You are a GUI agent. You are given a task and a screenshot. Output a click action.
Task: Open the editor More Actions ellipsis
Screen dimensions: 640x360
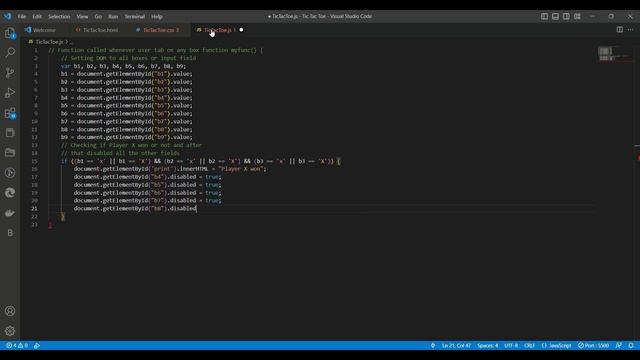[x=631, y=30]
